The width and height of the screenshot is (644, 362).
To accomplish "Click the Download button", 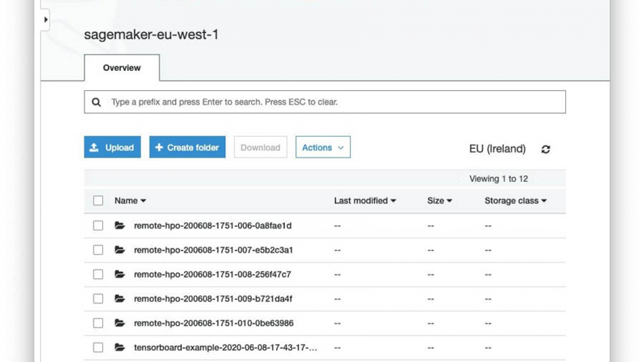I will 261,147.
